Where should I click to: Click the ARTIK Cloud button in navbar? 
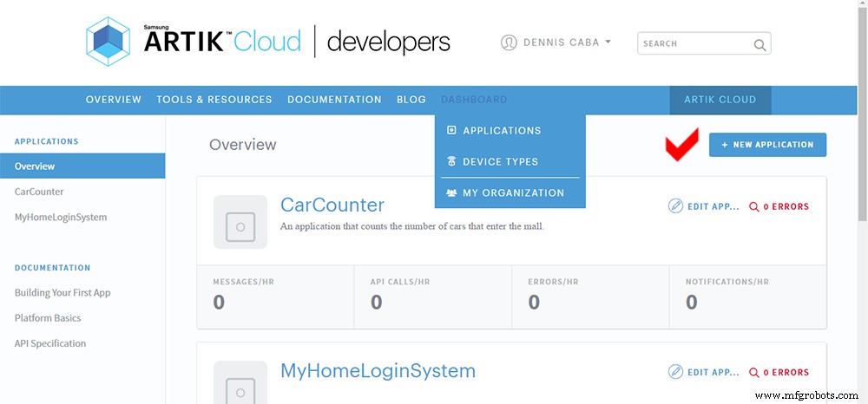(x=720, y=100)
